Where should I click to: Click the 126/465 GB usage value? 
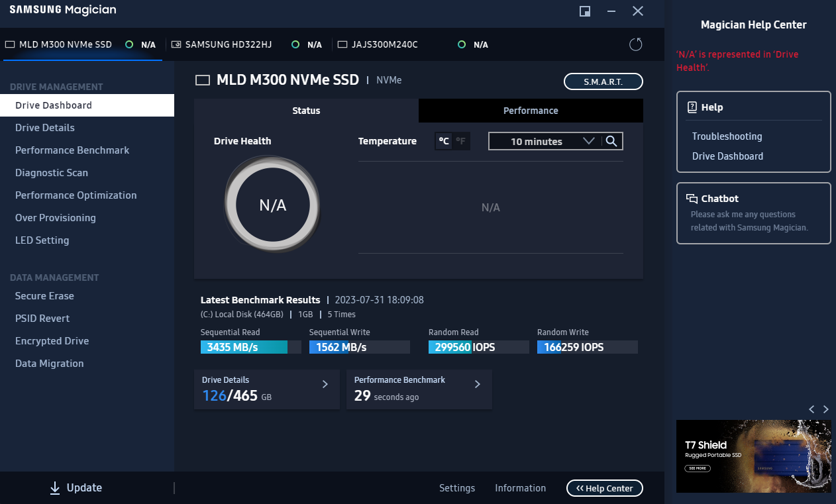[236, 396]
